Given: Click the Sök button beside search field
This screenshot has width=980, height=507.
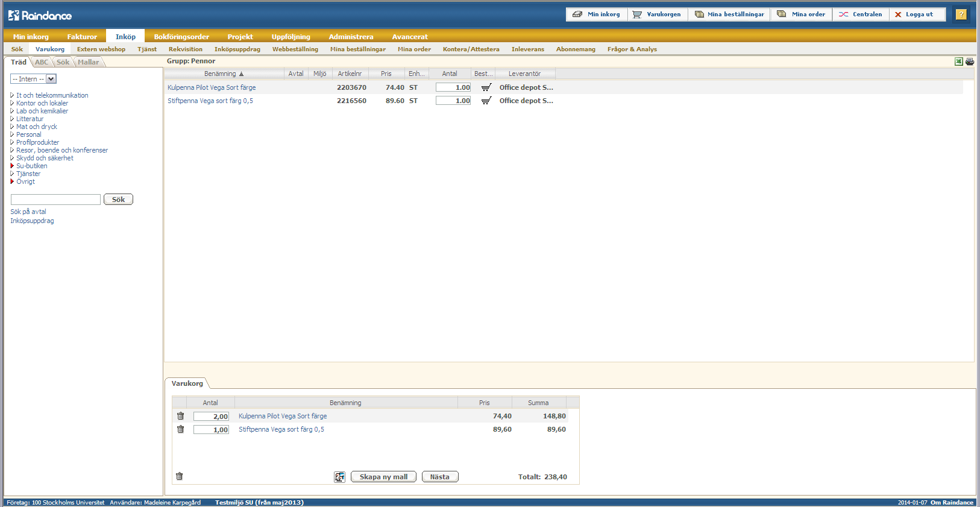Looking at the screenshot, I should tap(118, 200).
